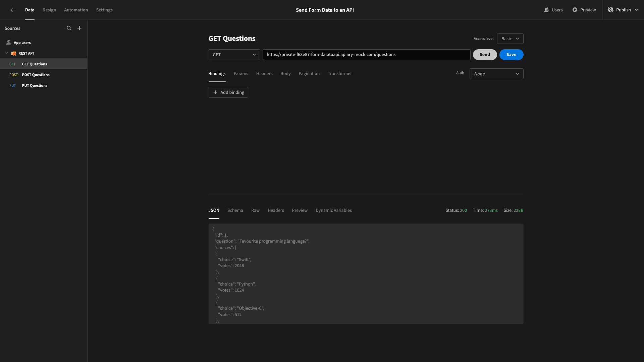The height and width of the screenshot is (362, 644).
Task: Switch to the Design tab
Action: point(49,10)
